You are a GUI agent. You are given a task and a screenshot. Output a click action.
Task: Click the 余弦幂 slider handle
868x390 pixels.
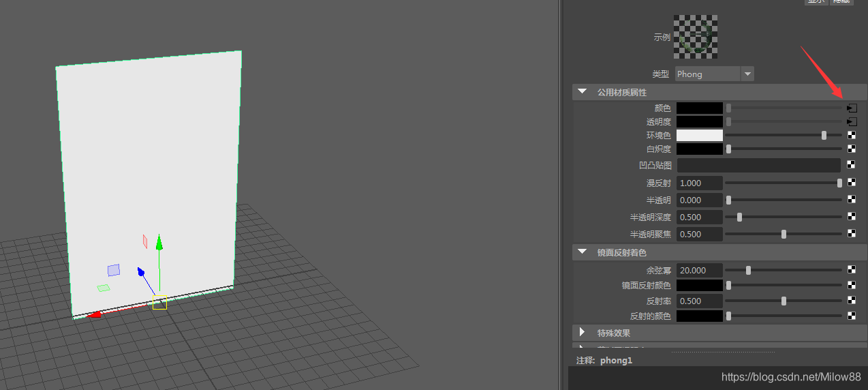(748, 270)
